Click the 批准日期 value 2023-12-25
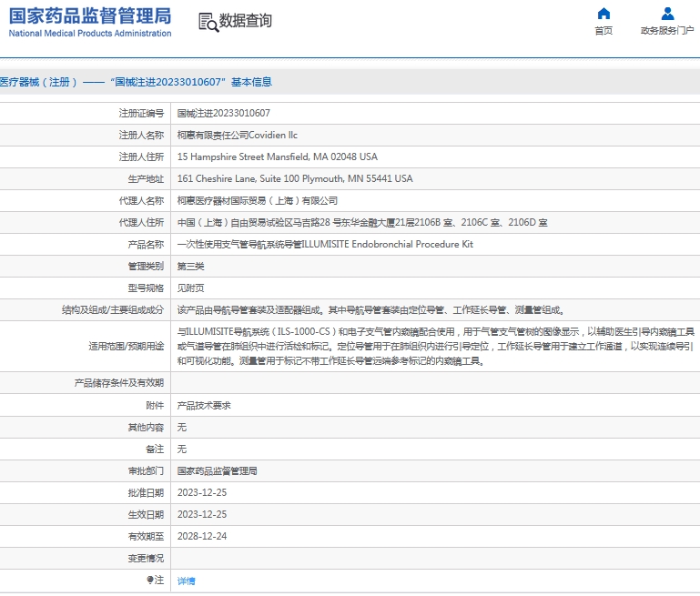This screenshot has height=596, width=700. click(201, 492)
